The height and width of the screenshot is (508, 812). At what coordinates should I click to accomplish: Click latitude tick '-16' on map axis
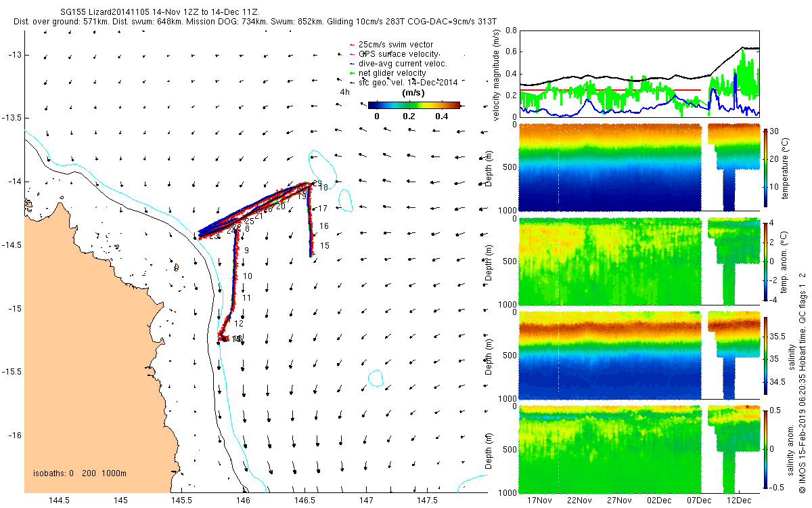tap(15, 436)
